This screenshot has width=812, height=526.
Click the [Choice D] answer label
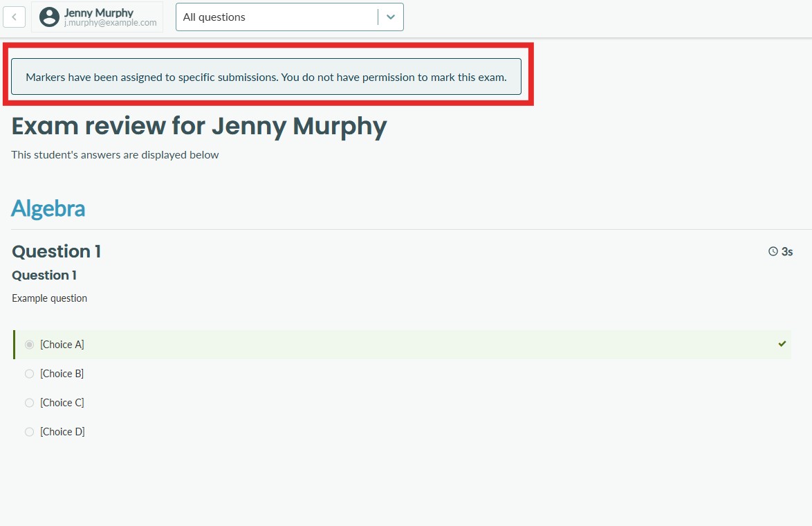click(62, 432)
